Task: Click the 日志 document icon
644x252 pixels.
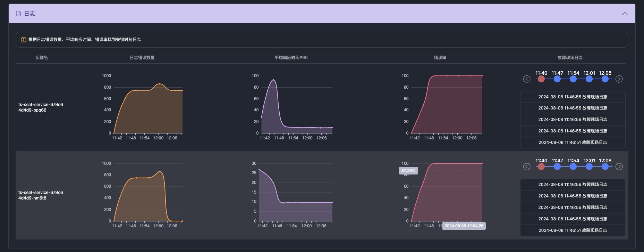Action: 18,14
